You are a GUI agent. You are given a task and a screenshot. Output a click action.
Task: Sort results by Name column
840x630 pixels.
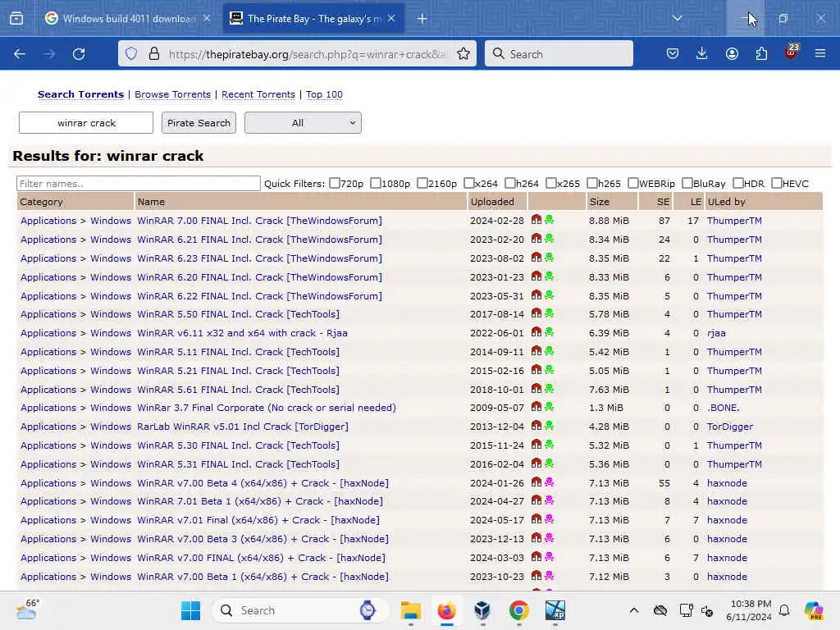(x=151, y=202)
